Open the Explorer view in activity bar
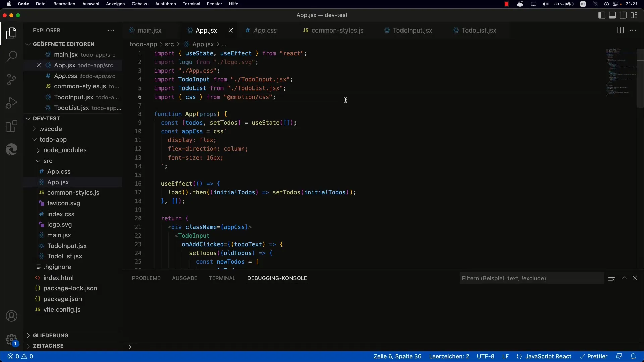The height and width of the screenshot is (362, 644). tap(11, 33)
